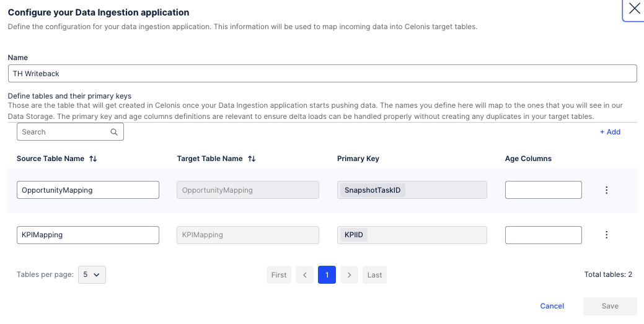
Task: Expand the Tables per page dropdown
Action: 92,275
